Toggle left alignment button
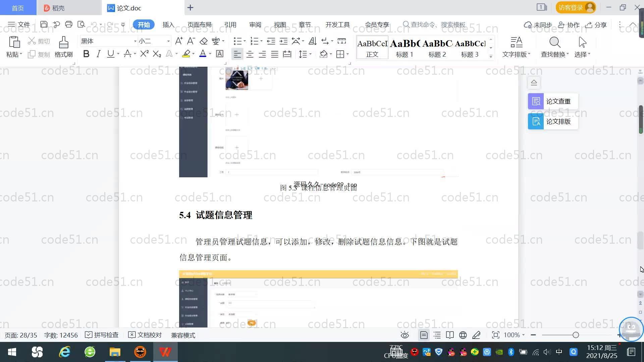Viewport: 644px width, 362px height. click(237, 54)
